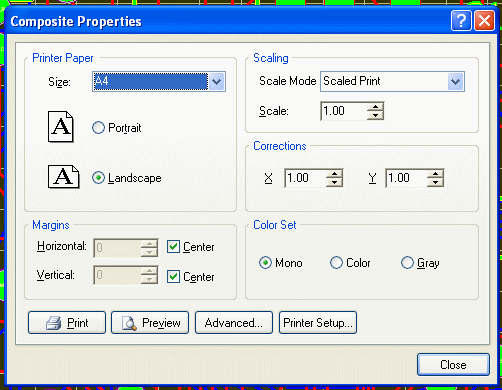502x390 pixels.
Task: Select the Landscape radio button
Action: 98,178
